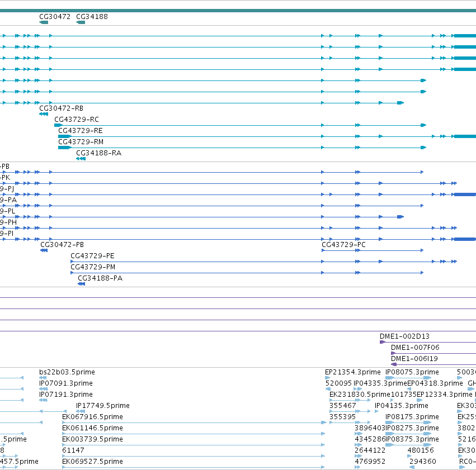Click the teal chromosome bar at top
This screenshot has height=470, width=476.
pos(238,11)
